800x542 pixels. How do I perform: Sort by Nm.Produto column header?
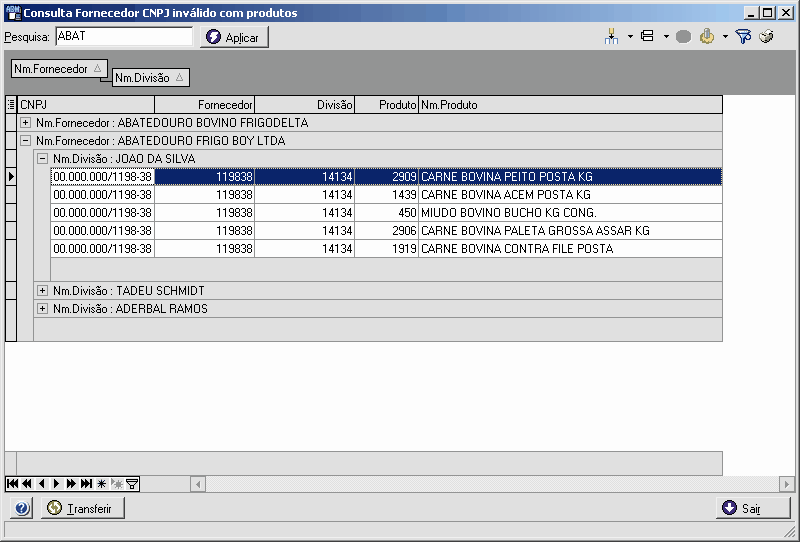(x=570, y=105)
